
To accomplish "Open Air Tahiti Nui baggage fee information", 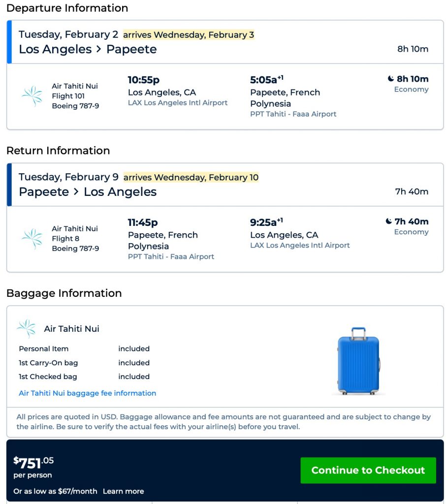I will tap(87, 393).
